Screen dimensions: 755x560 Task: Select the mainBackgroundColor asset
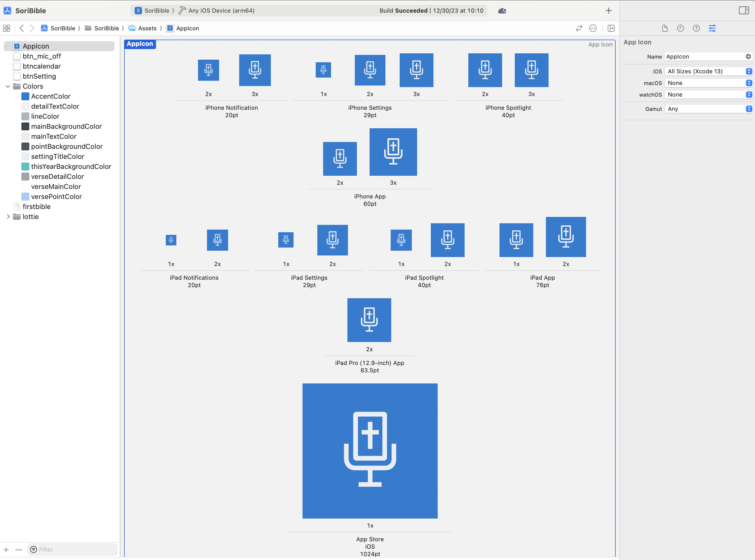(62, 126)
